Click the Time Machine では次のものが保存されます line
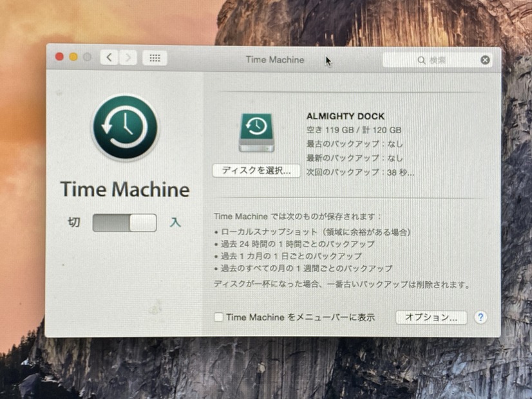Image resolution: width=532 pixels, height=399 pixels. pyautogui.click(x=298, y=217)
